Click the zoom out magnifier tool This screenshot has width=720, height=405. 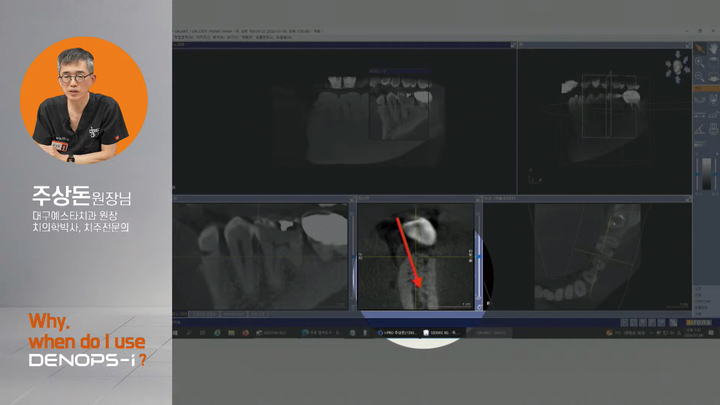click(x=699, y=76)
